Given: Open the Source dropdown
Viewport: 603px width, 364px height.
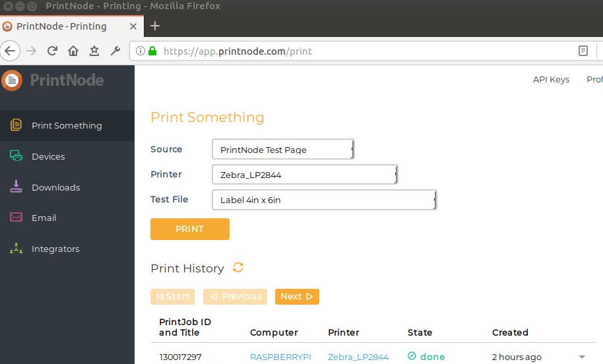Looking at the screenshot, I should click(283, 149).
